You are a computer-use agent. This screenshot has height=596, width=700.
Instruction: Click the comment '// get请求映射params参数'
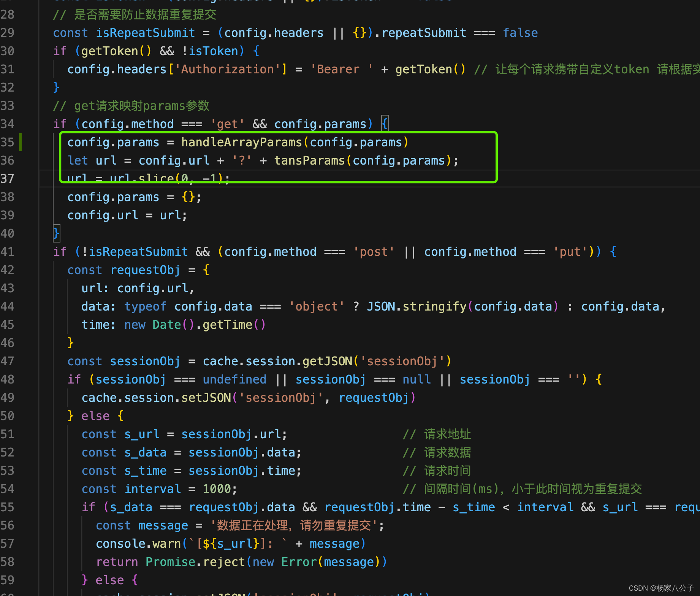[x=131, y=106]
